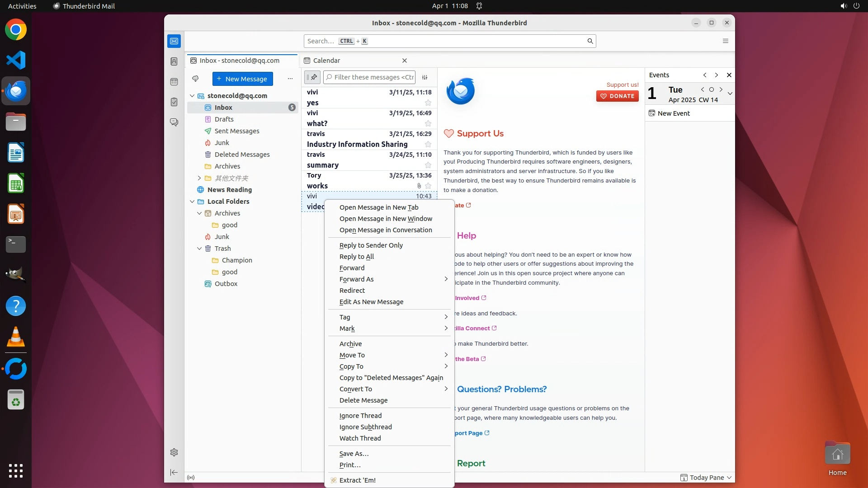The image size is (868, 488).
Task: Click the message list display options icon
Action: pos(425,77)
